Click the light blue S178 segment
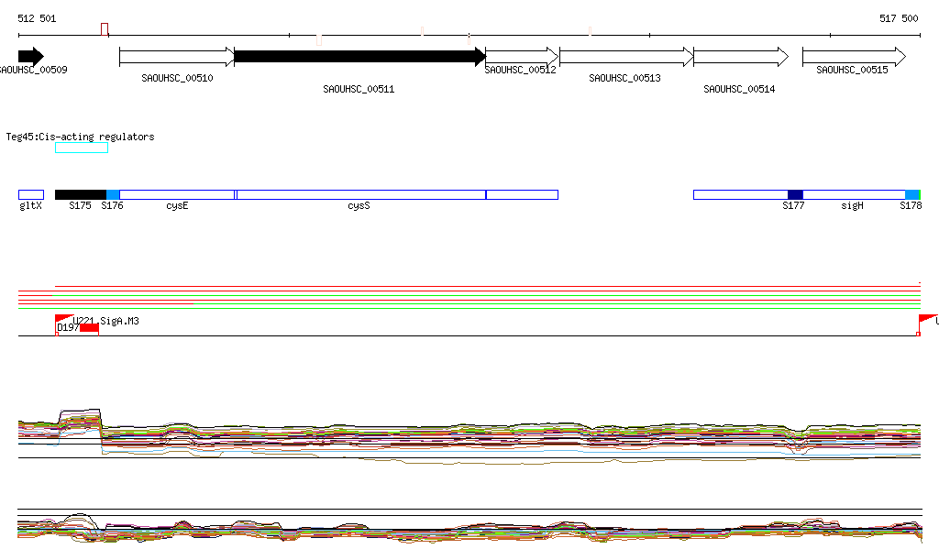 pos(912,195)
